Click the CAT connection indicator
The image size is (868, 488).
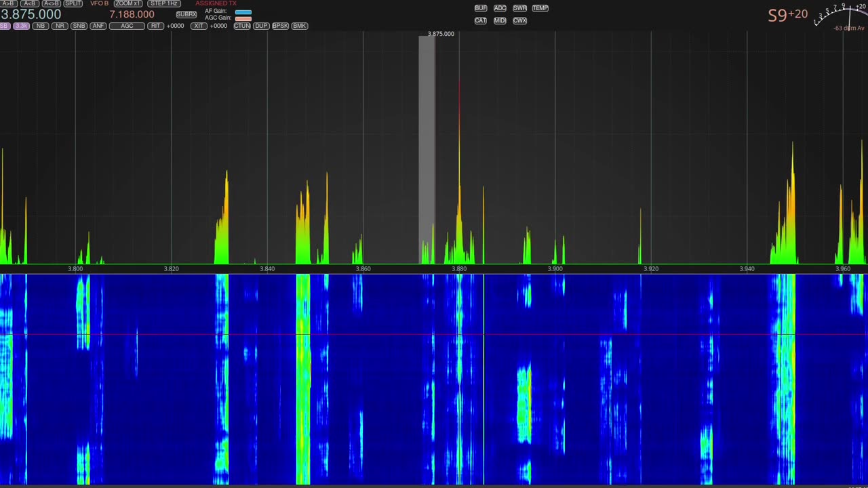point(481,20)
